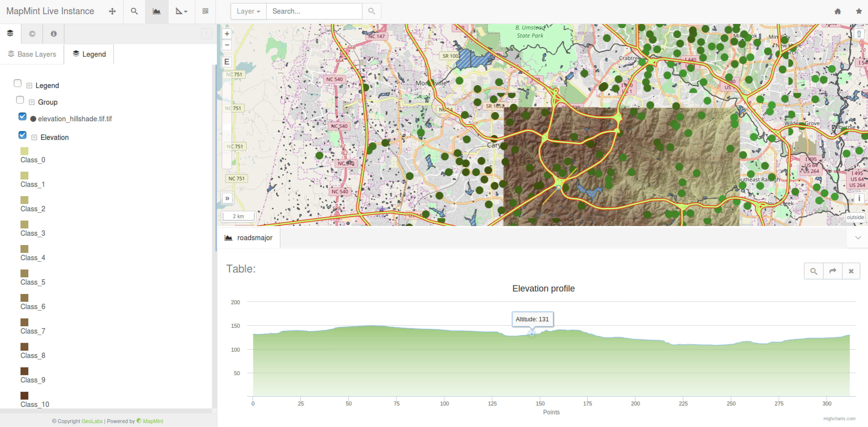Enable the Legend checkbox
The height and width of the screenshot is (427, 868).
[x=18, y=83]
